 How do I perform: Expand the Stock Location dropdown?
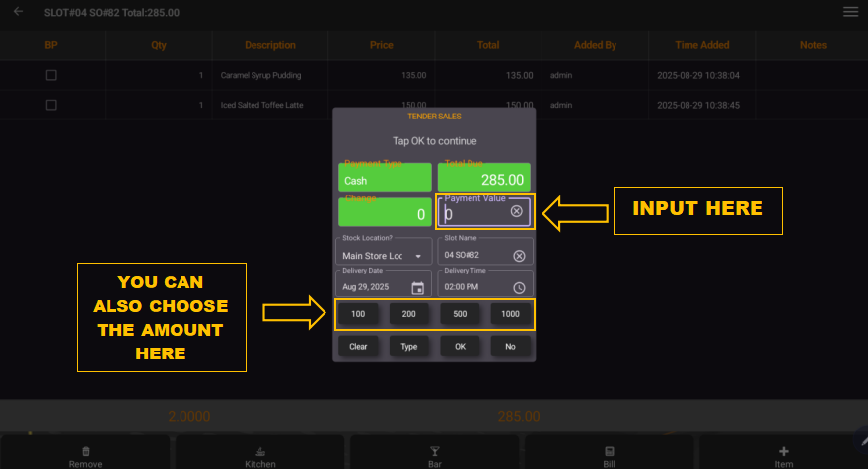click(x=418, y=256)
